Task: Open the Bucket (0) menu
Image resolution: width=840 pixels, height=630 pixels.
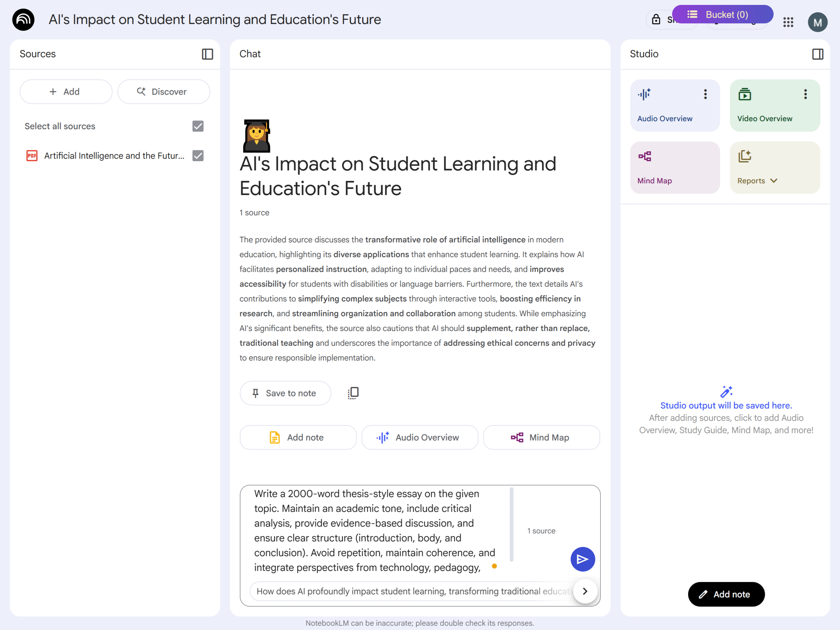Action: (722, 14)
